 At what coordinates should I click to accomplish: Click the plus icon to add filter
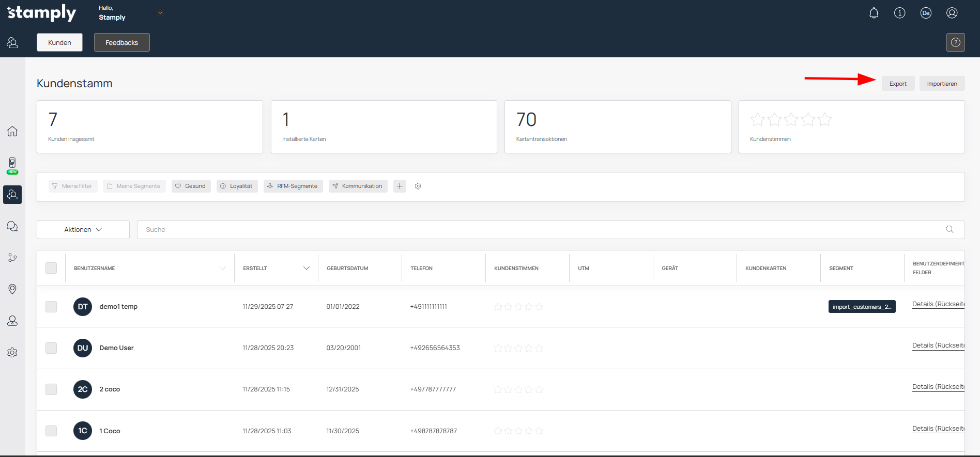pos(400,186)
